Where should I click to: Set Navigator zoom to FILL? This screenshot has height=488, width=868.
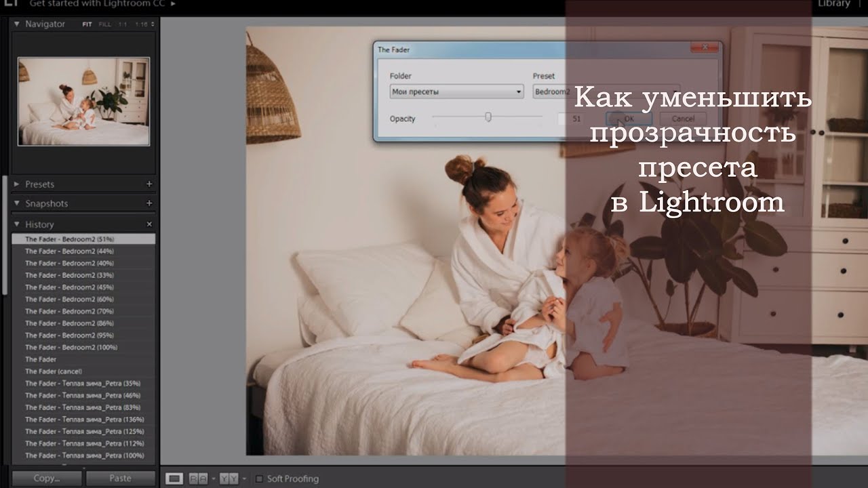pos(104,24)
